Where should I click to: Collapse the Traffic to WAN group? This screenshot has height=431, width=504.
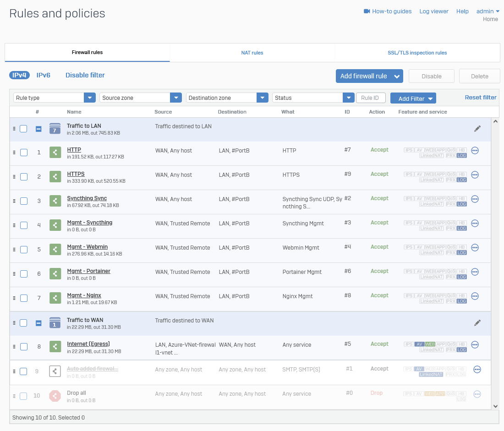(39, 323)
